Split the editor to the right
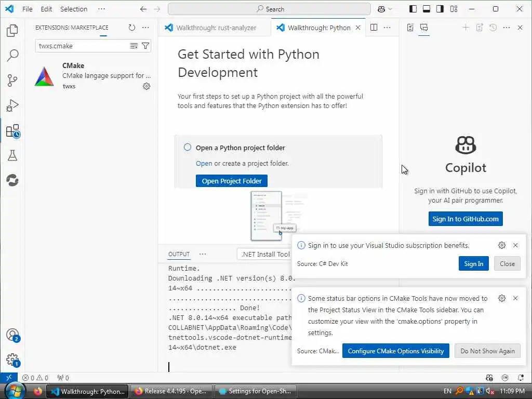 pyautogui.click(x=374, y=28)
